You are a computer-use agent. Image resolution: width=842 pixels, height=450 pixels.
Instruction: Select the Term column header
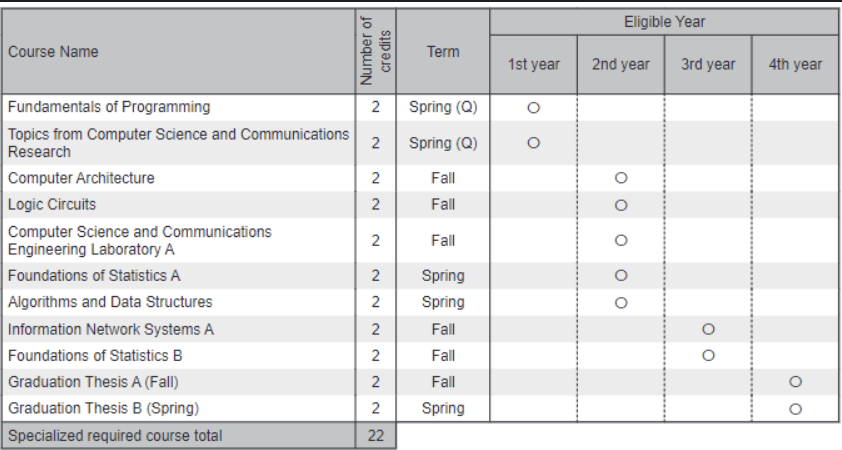[443, 52]
